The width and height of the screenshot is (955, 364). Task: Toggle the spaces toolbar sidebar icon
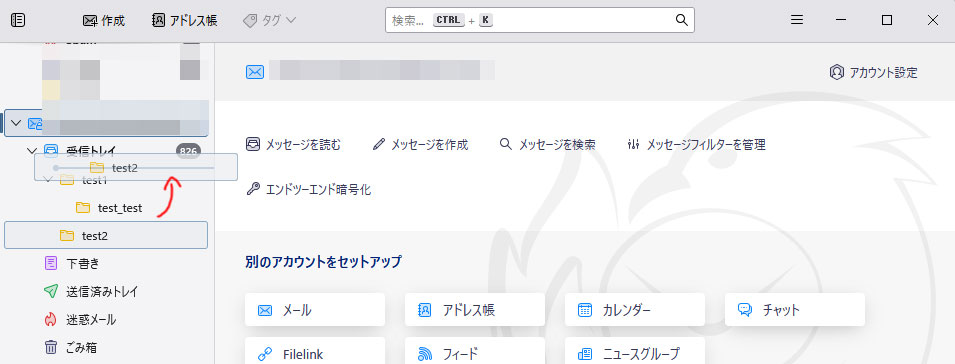point(18,20)
